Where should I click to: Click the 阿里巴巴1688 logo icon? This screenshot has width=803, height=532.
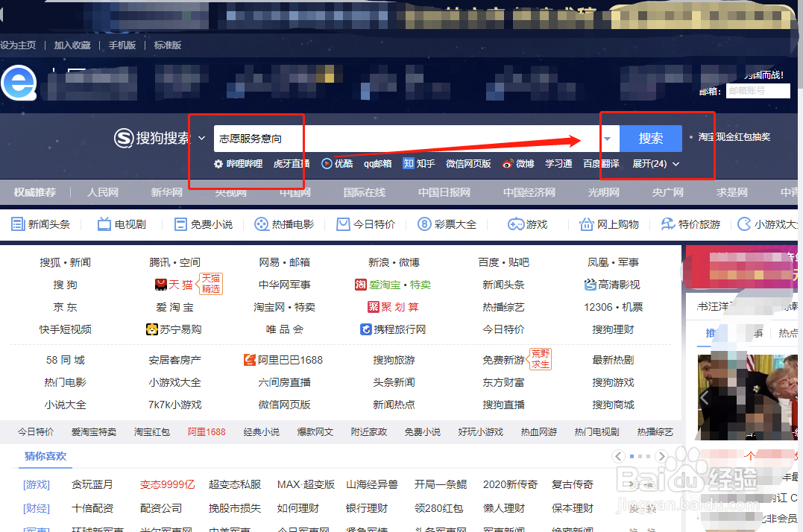(x=250, y=360)
